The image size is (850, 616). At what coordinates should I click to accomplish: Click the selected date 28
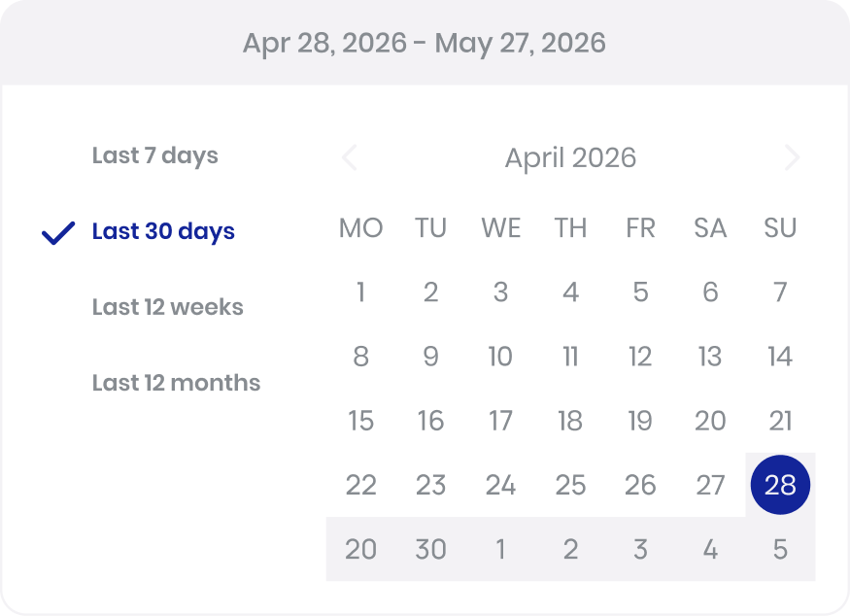pos(780,485)
